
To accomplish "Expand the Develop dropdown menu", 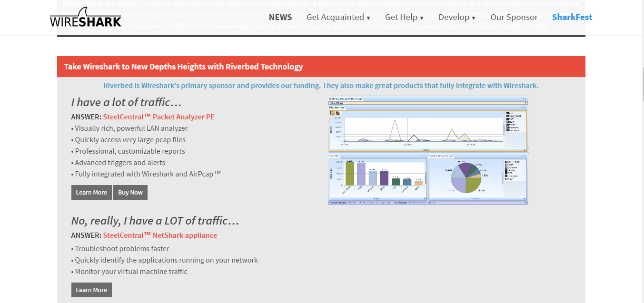I will 457,17.
